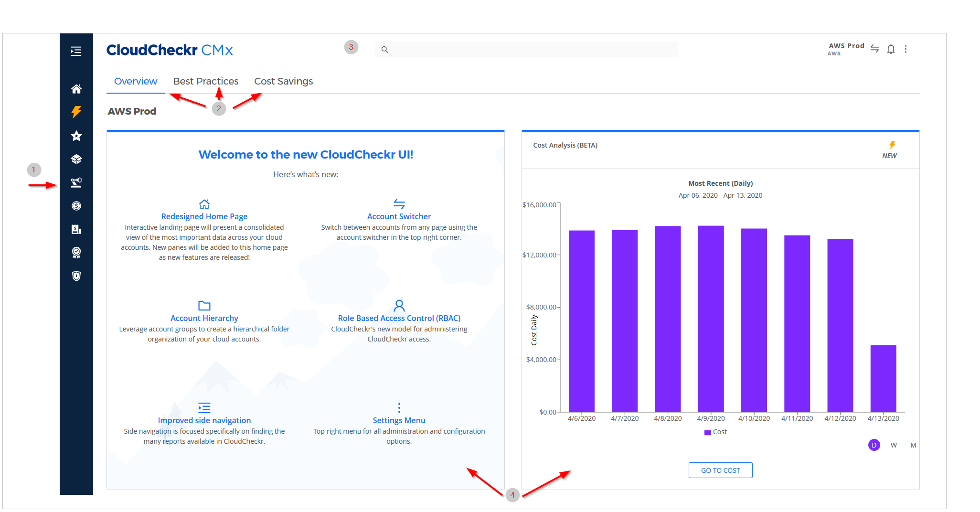Click the 4/8/2020 cost bar
This screenshot has width=980, height=512.
668,319
